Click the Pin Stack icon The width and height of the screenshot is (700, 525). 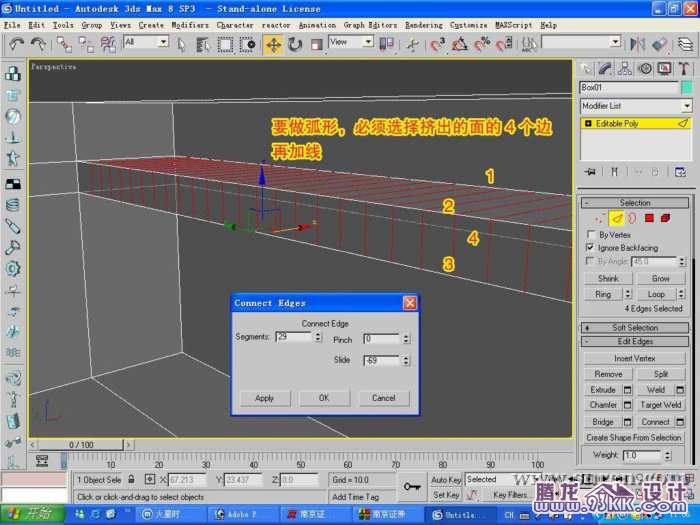tap(590, 172)
